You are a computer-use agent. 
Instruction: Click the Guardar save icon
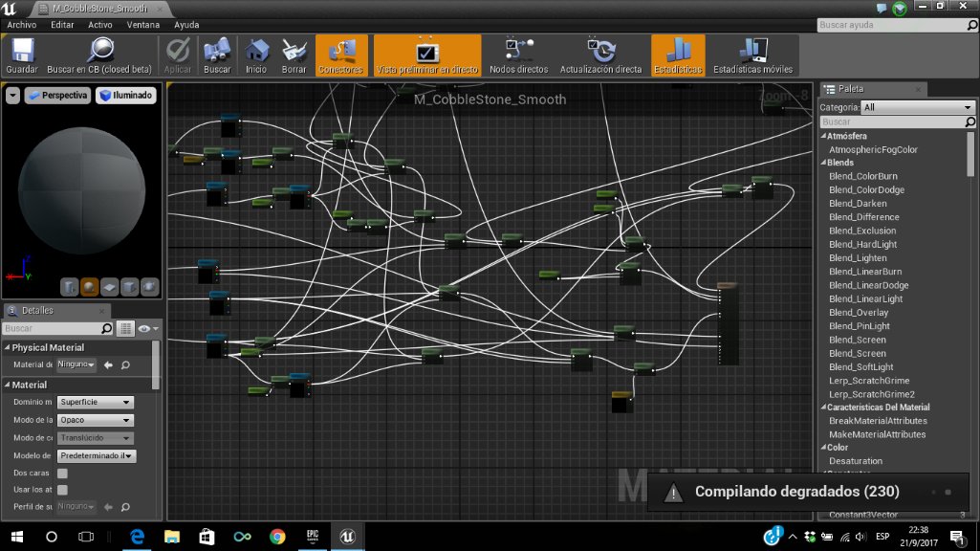click(21, 55)
